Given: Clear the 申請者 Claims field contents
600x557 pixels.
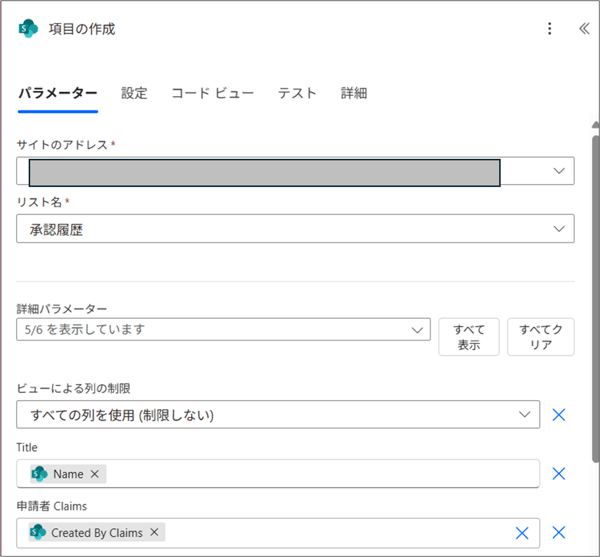Looking at the screenshot, I should 521,533.
